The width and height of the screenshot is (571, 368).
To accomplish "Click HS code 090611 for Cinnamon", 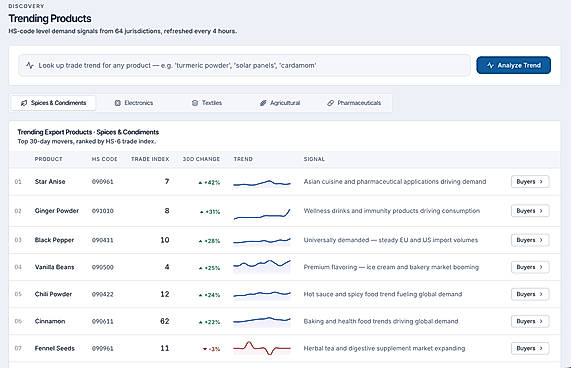I will click(103, 322).
